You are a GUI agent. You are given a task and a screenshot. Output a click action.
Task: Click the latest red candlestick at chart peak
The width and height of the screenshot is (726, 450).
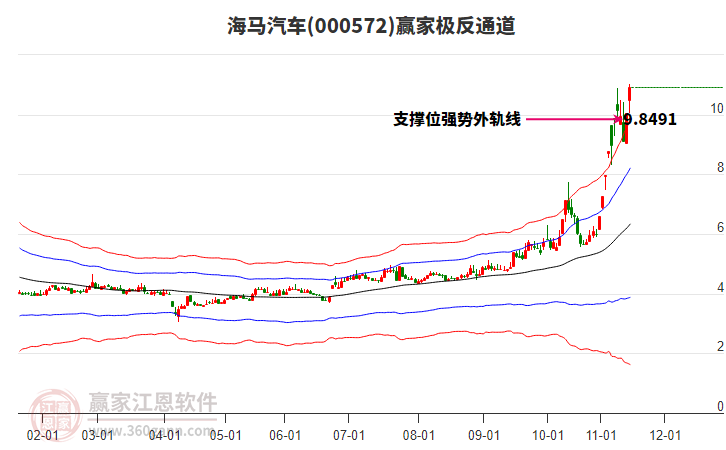(630, 94)
